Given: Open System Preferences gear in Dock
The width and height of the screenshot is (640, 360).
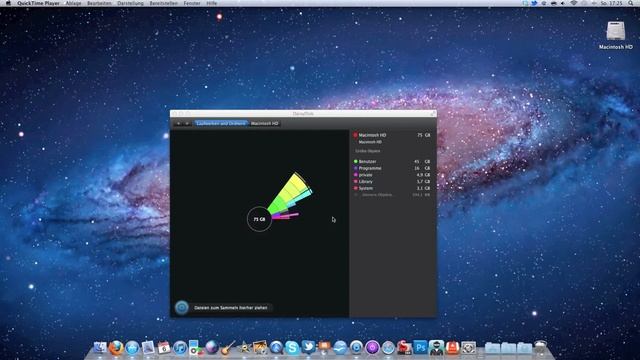Looking at the screenshot, I should click(469, 348).
